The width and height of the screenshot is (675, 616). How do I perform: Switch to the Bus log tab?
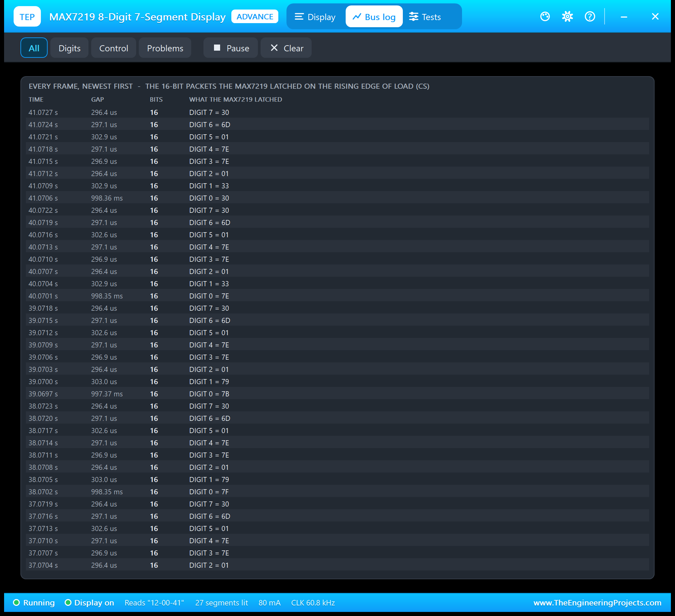(x=374, y=17)
